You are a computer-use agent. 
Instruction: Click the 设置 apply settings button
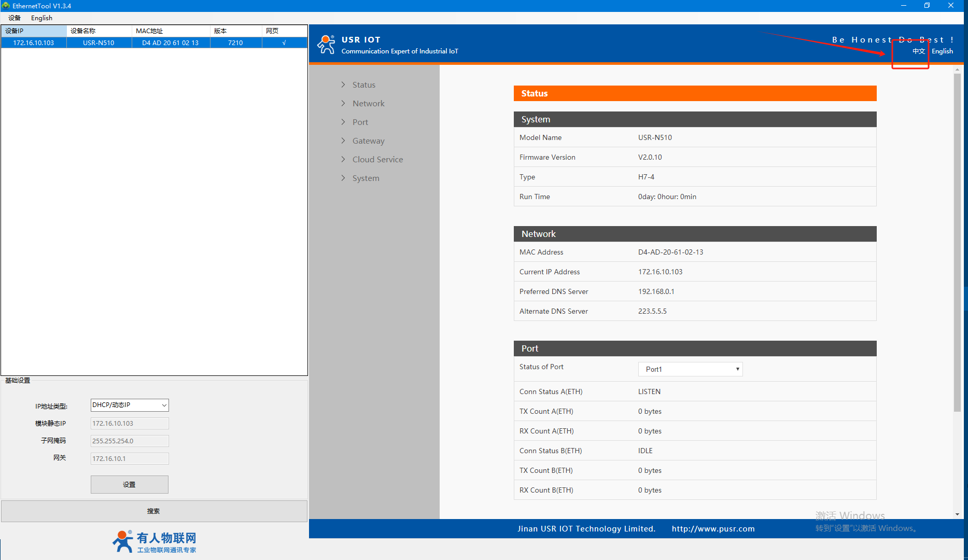(x=129, y=485)
